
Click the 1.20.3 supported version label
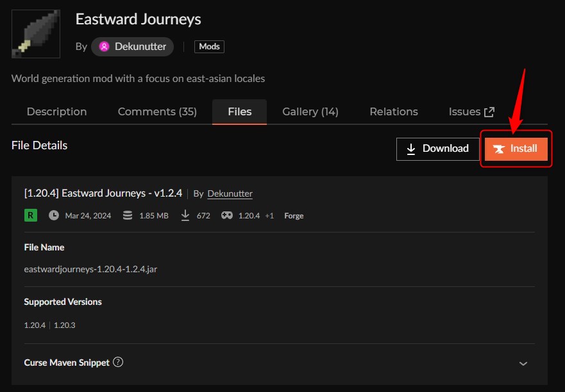(x=64, y=325)
